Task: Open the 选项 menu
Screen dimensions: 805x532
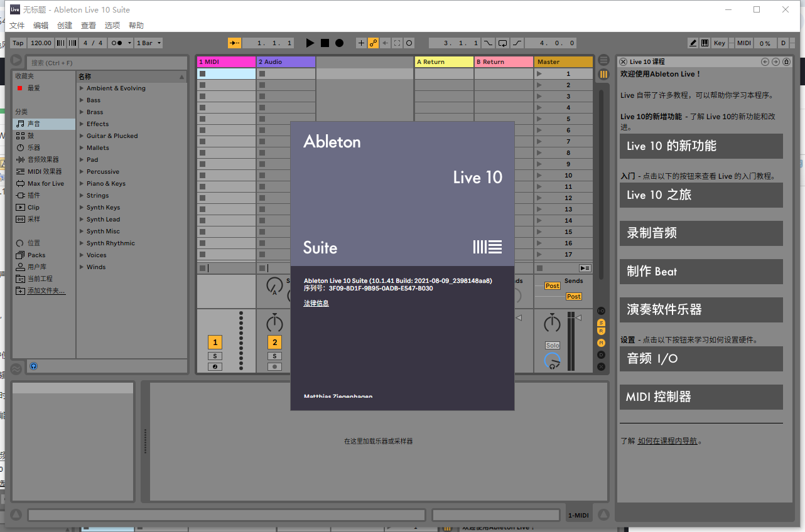Action: (112, 26)
